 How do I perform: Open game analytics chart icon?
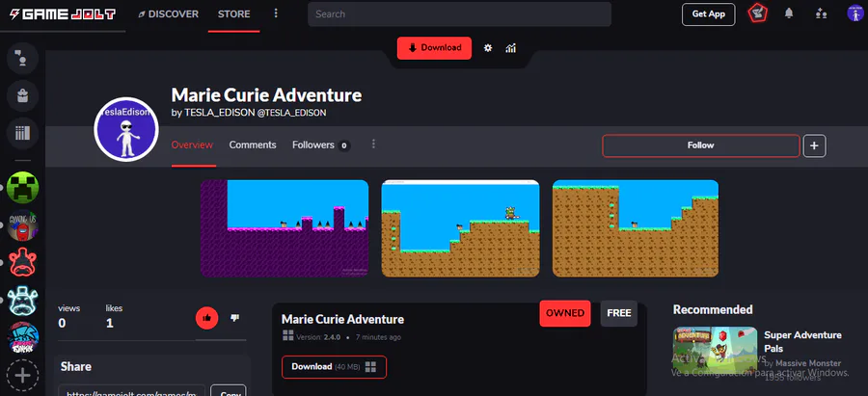click(x=511, y=48)
